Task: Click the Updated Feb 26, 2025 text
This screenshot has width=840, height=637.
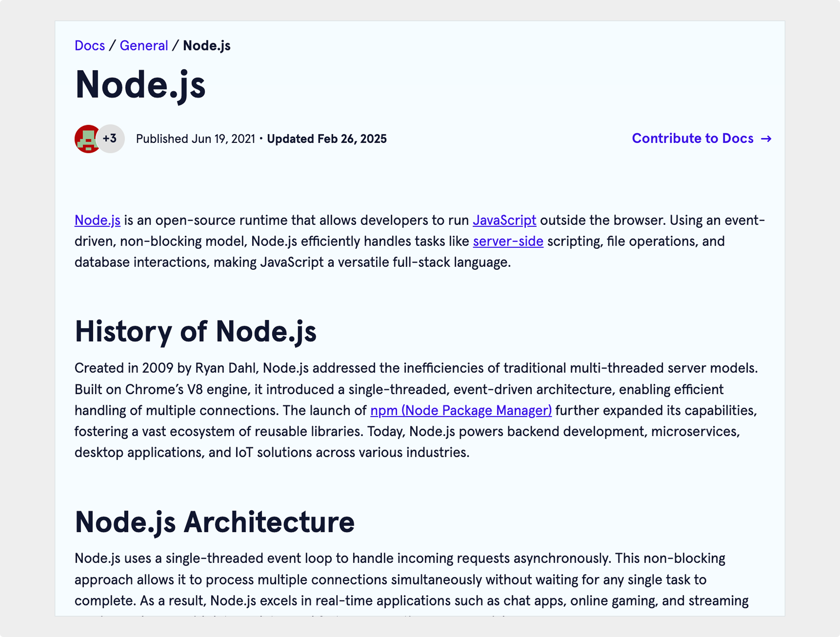Action: click(326, 139)
